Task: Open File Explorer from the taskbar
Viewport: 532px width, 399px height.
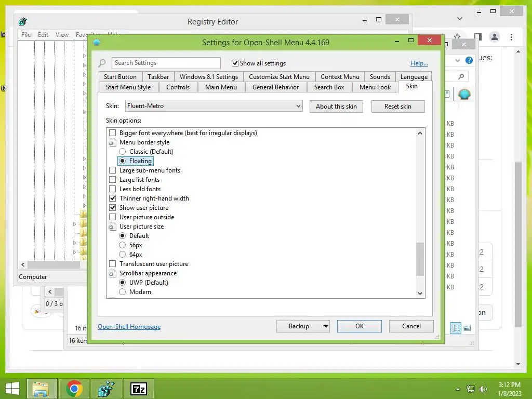Action: 41,389
